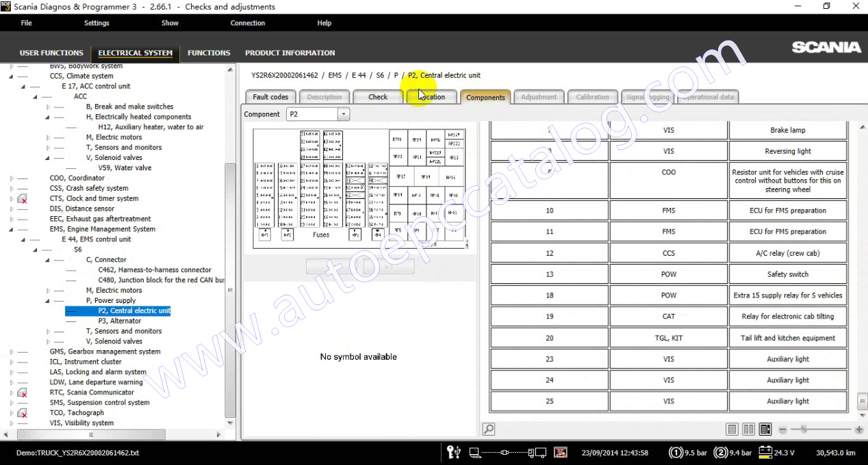Screen dimensions: 868x465
Task: Collapse H, Electrically heated components
Action: tap(48, 117)
